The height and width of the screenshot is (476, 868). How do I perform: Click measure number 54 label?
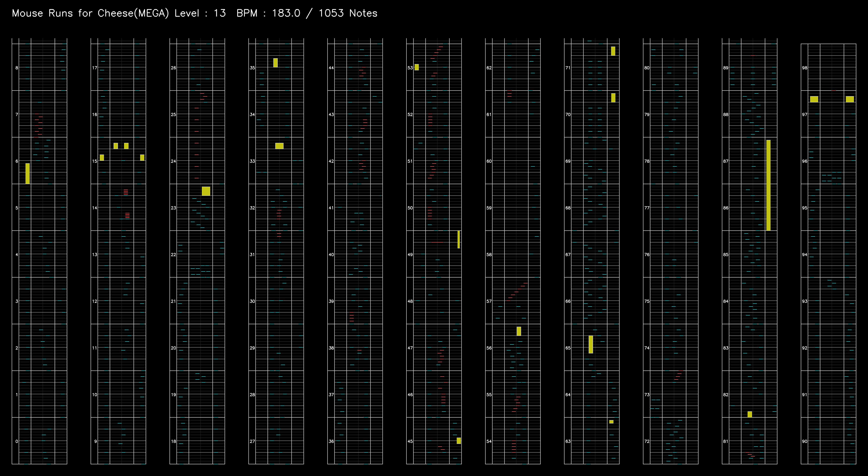489,441
